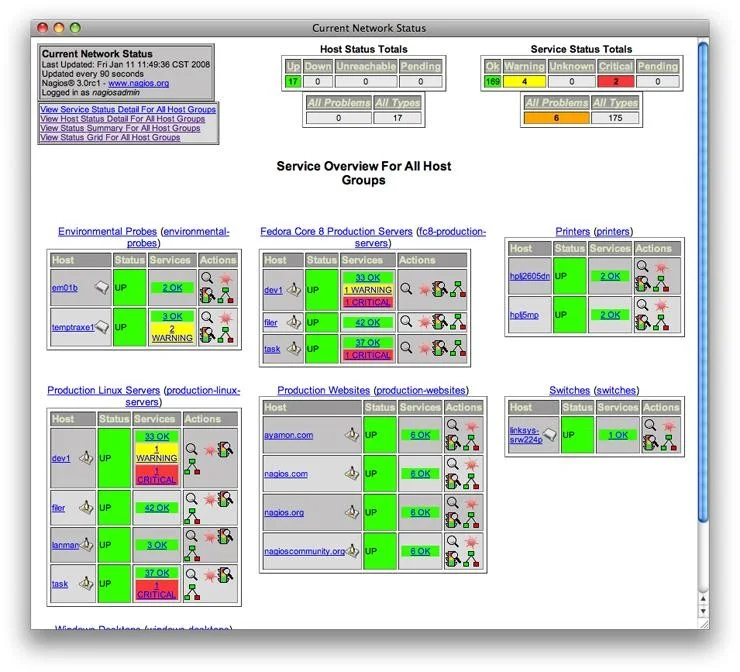Open the network tree icon for ayamon.com
Screen dimensions: 740x672
471,443
